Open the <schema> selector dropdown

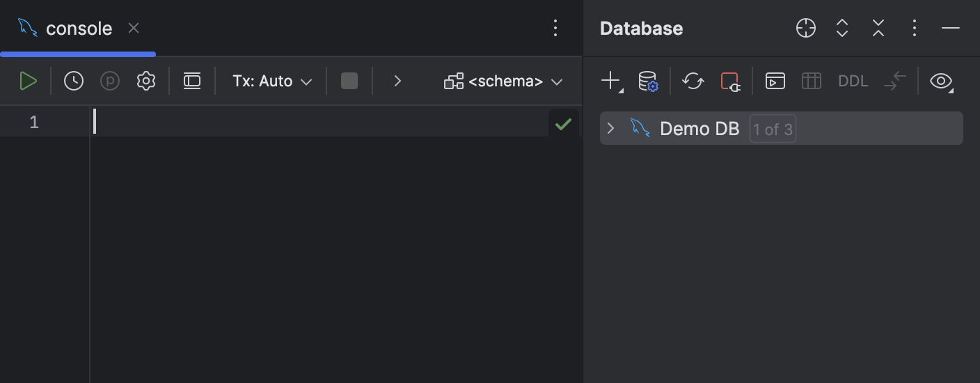click(503, 81)
